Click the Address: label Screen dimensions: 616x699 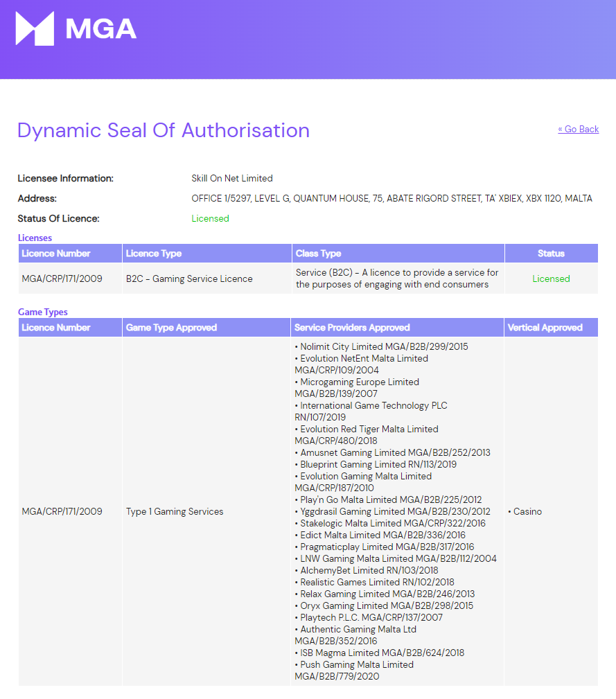37,198
